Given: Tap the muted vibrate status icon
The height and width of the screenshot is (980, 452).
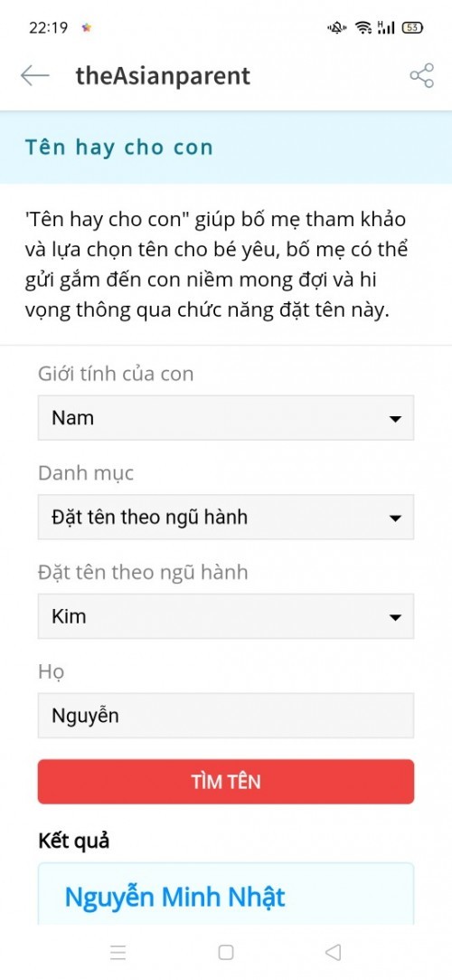Looking at the screenshot, I should [x=337, y=27].
